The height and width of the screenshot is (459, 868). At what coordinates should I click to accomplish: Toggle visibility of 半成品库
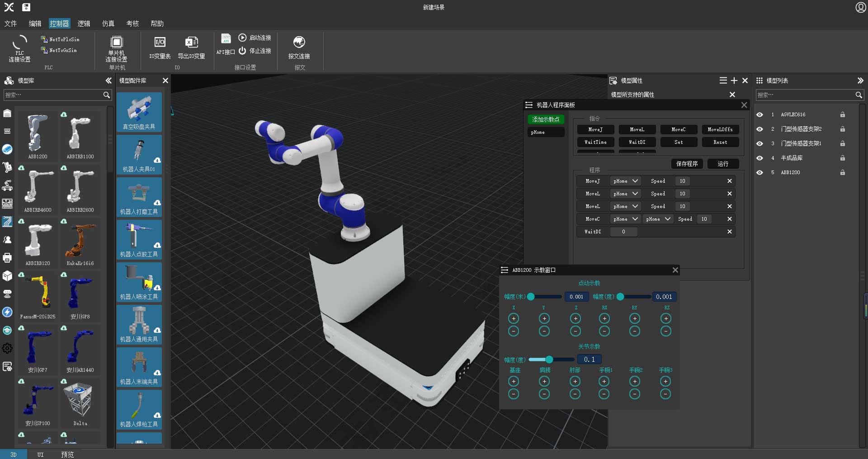pyautogui.click(x=760, y=158)
